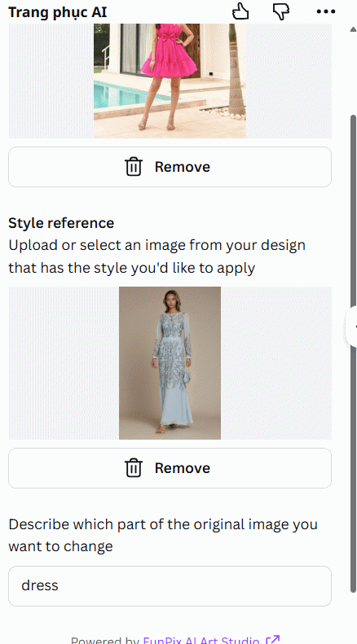Open the FunPix AI Art Studio link

212,640
